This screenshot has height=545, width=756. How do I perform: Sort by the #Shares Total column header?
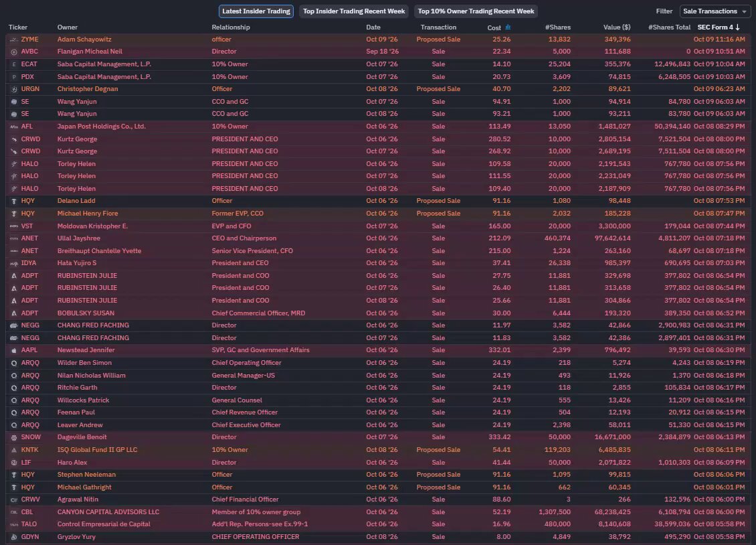(x=669, y=27)
